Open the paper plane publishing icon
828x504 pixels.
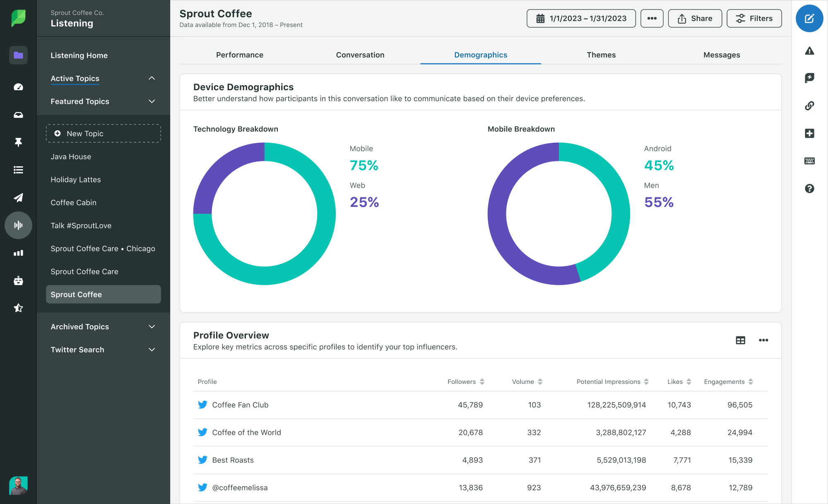tap(18, 197)
